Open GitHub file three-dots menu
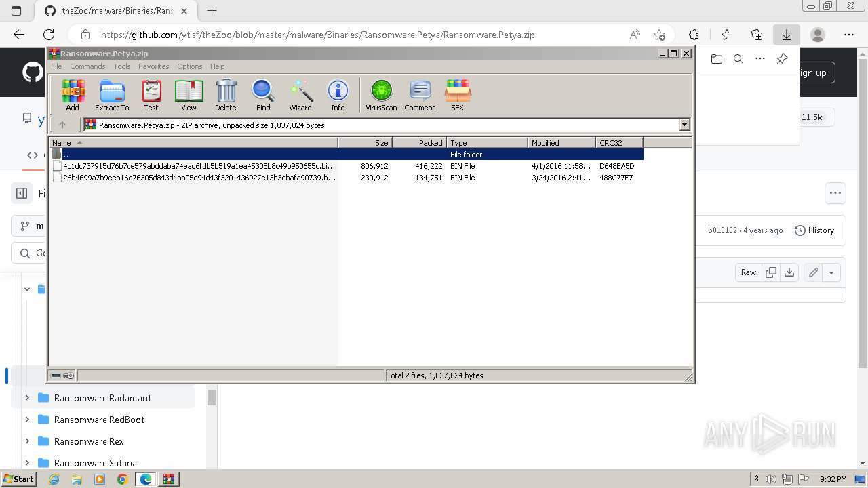 click(835, 193)
